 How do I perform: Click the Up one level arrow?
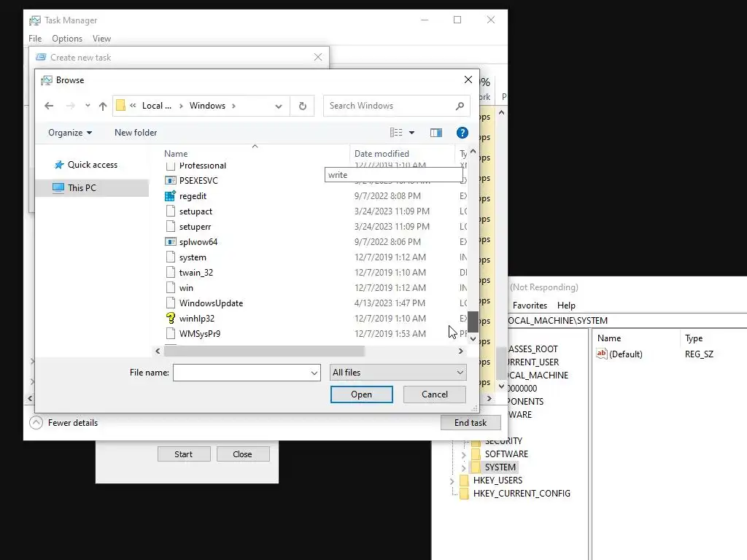tap(102, 106)
